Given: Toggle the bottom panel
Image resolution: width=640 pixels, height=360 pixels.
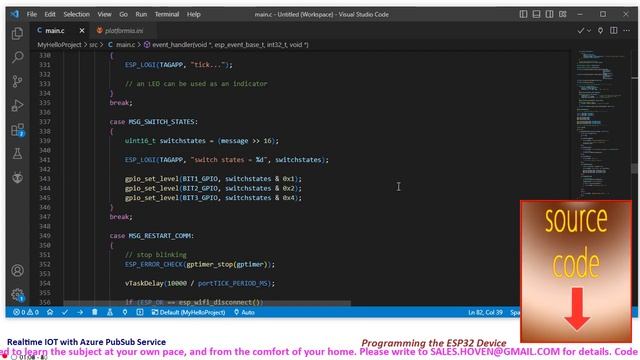Looking at the screenshot, I should pyautogui.click(x=536, y=14).
